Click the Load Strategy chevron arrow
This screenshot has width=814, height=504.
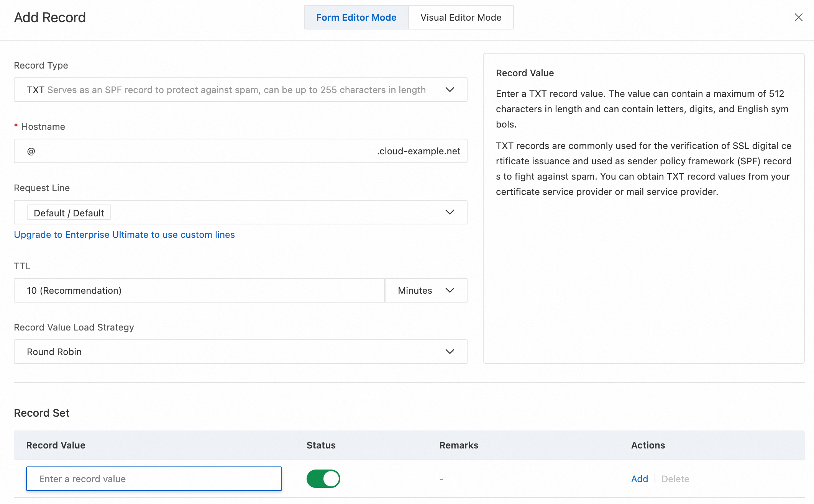(450, 352)
